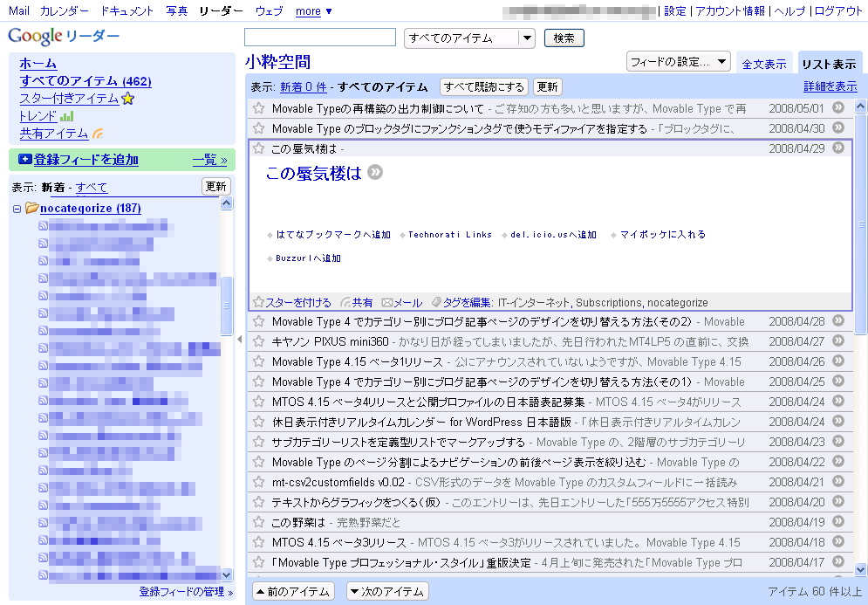Open original page arrow for 2008/05/01 item

click(x=838, y=107)
